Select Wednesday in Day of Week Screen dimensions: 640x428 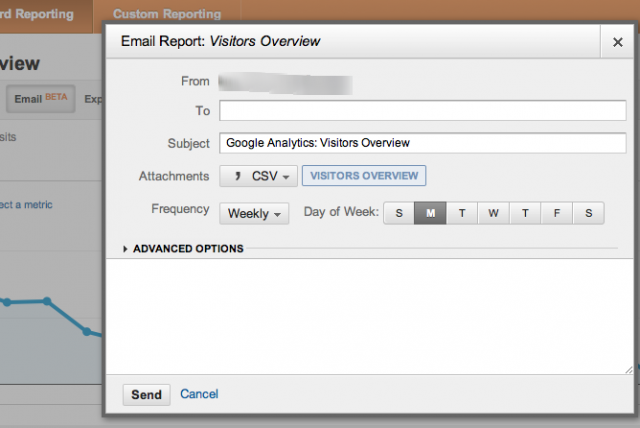(493, 213)
